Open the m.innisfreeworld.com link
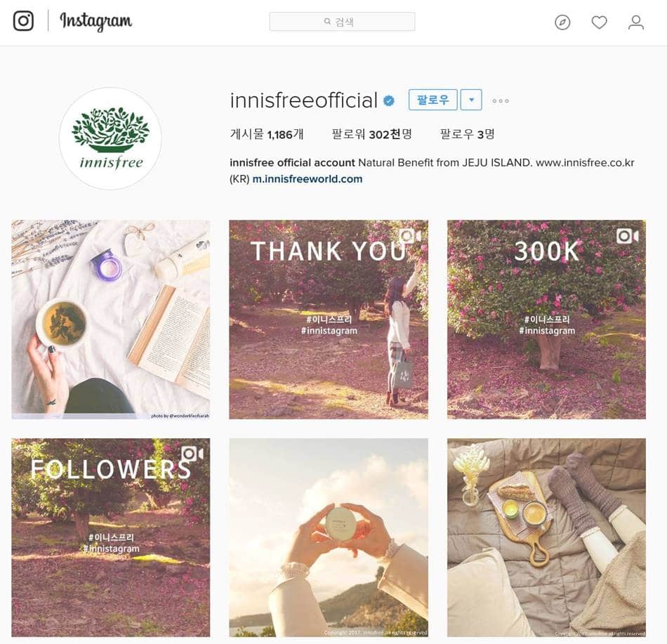667x644 pixels. coord(308,179)
